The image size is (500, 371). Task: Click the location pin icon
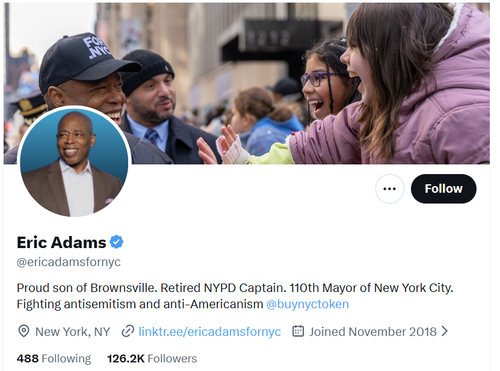tap(23, 331)
